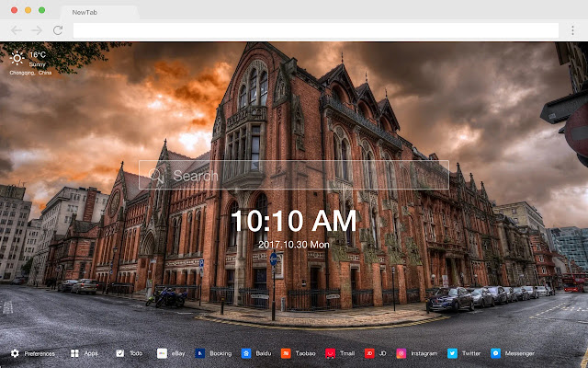The height and width of the screenshot is (368, 588).
Task: Click the Instagram camera icon
Action: [x=401, y=353]
